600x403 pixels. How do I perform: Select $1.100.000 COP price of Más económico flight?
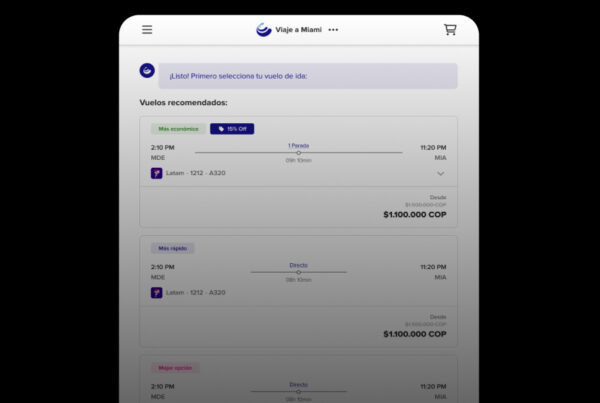coord(415,215)
